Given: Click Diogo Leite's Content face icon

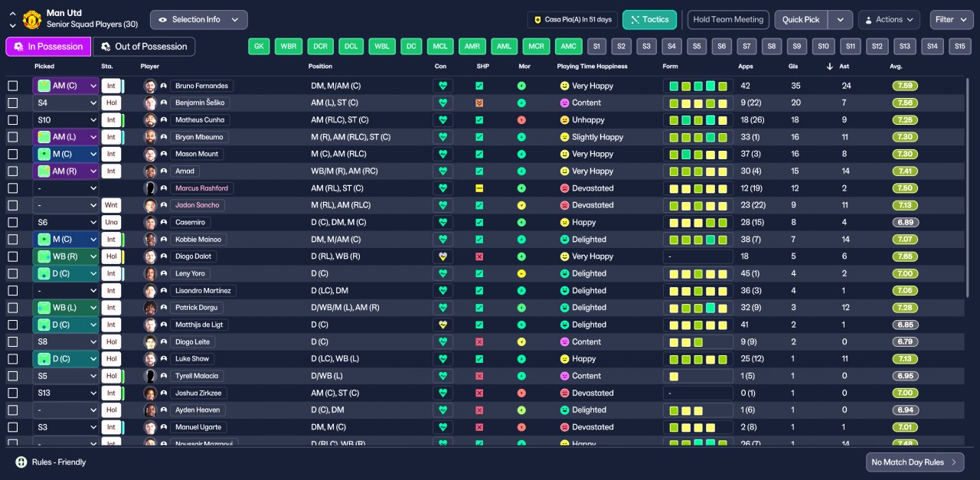Looking at the screenshot, I should [x=565, y=342].
